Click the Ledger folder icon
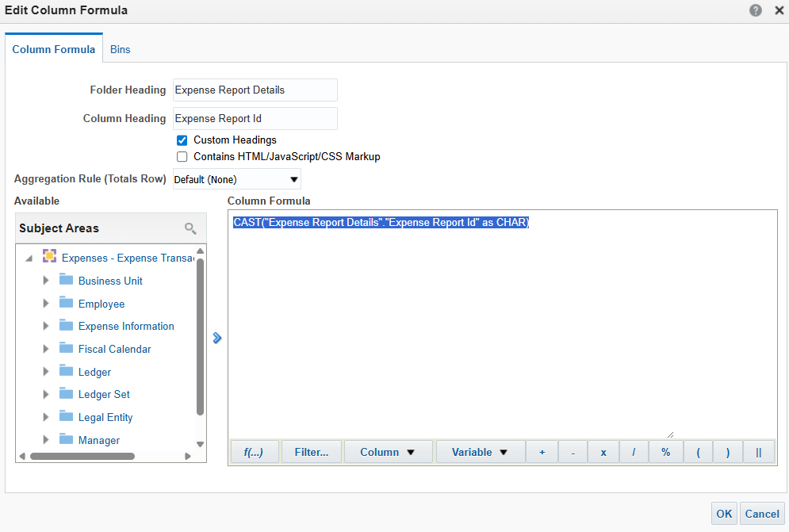Image resolution: width=789 pixels, height=532 pixels. point(66,371)
